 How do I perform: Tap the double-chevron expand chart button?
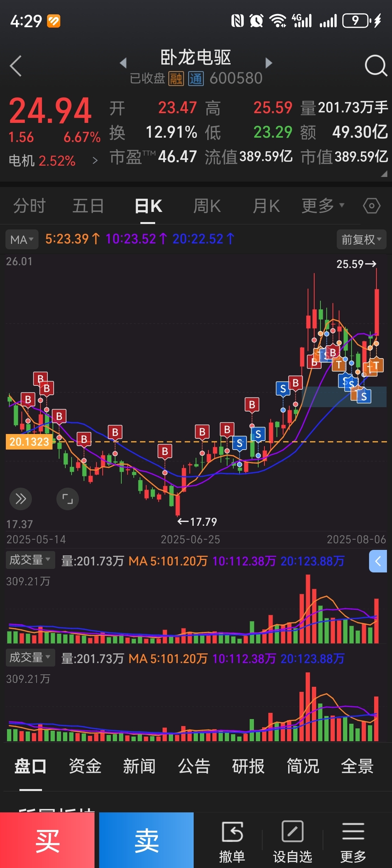pyautogui.click(x=21, y=499)
